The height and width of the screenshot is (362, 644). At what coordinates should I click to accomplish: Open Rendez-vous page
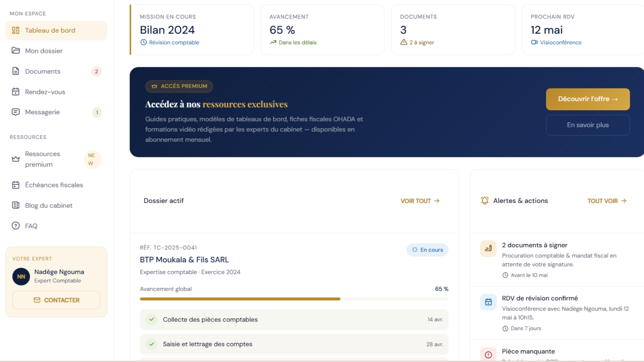point(56,92)
